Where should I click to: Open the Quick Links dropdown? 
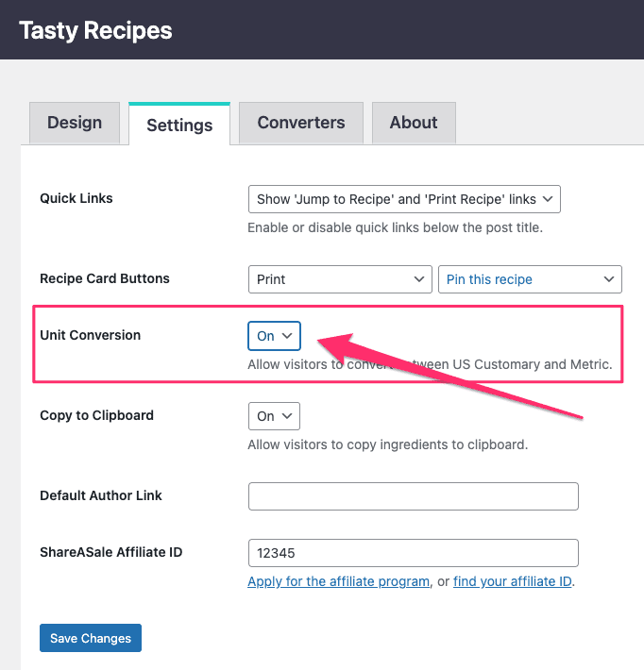pyautogui.click(x=404, y=199)
